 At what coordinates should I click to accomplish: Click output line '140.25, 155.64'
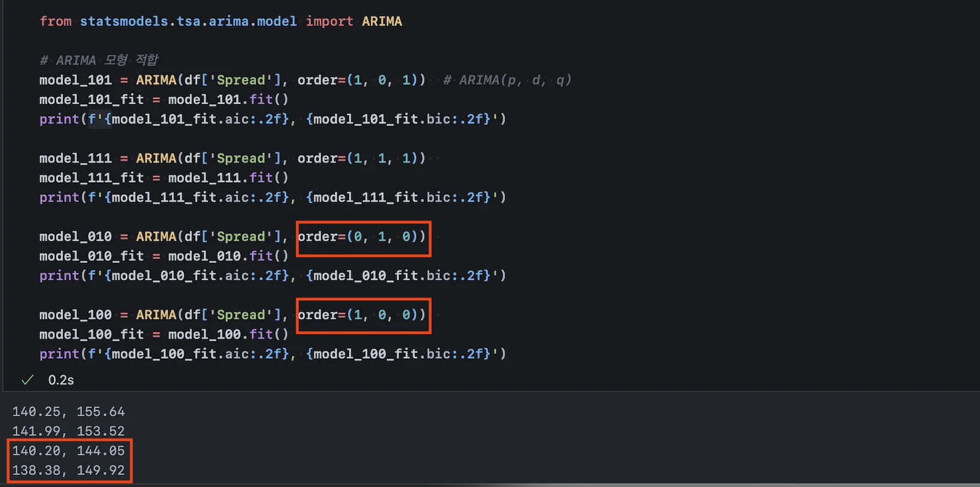pos(69,412)
